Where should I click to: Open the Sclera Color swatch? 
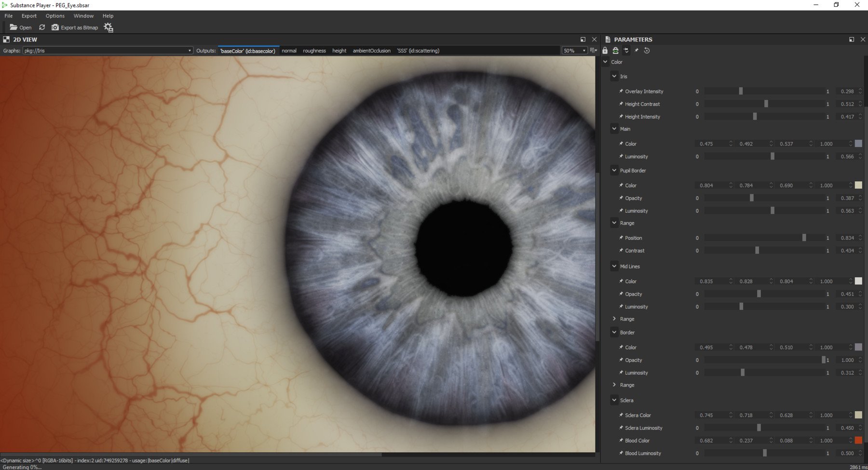[x=858, y=415]
